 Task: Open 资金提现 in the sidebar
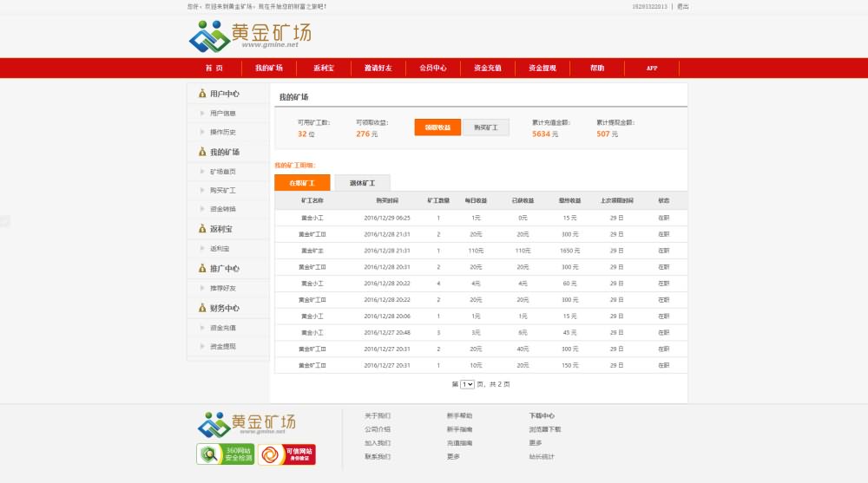[223, 346]
